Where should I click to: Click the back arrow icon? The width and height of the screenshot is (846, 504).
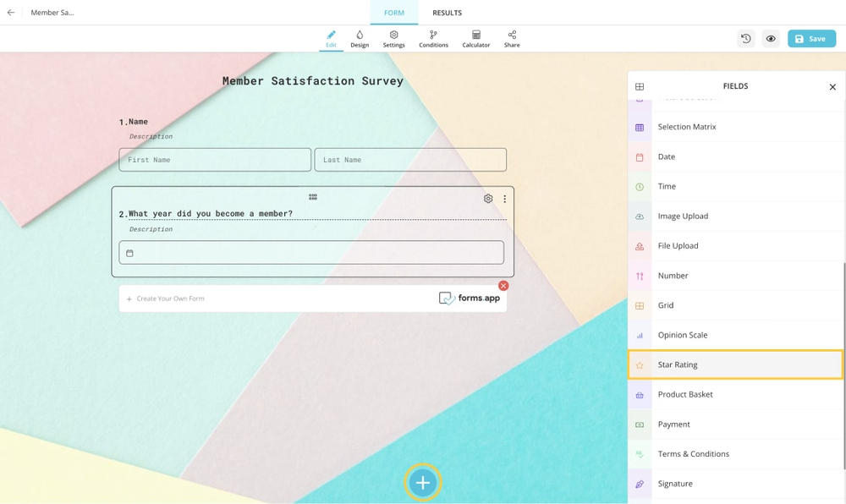tap(11, 13)
